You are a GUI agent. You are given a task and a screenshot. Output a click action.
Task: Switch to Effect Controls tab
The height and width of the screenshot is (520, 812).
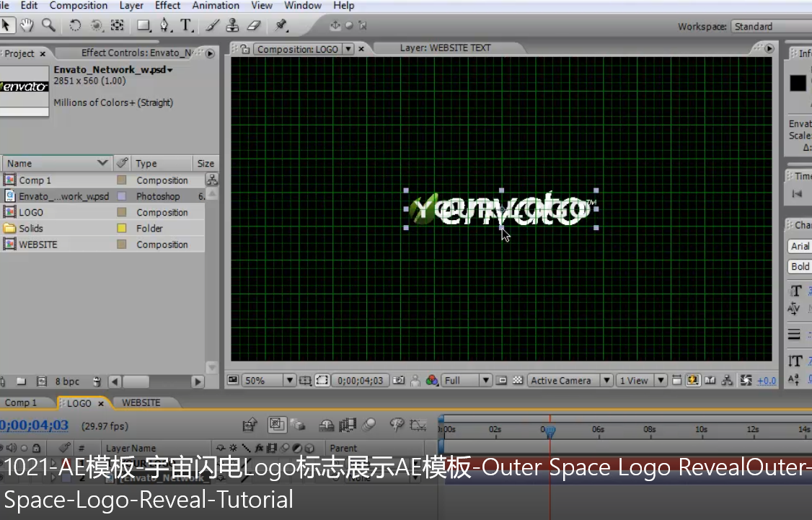click(x=137, y=53)
